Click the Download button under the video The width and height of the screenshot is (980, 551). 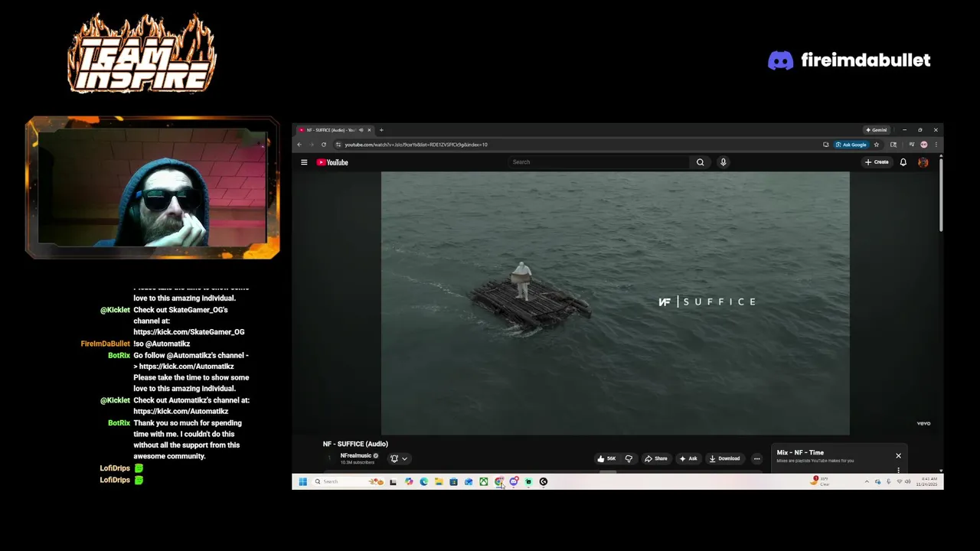tap(724, 458)
